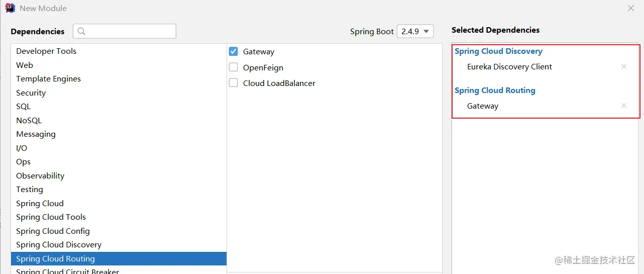This screenshot has height=274, width=644.
Task: Select the Spring Cloud Tools category
Action: (119, 217)
